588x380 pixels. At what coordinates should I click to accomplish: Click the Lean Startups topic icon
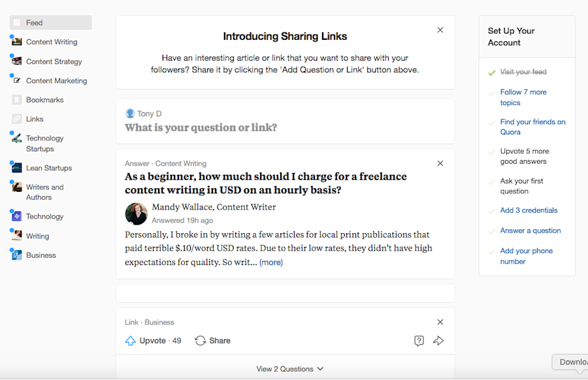tap(18, 168)
